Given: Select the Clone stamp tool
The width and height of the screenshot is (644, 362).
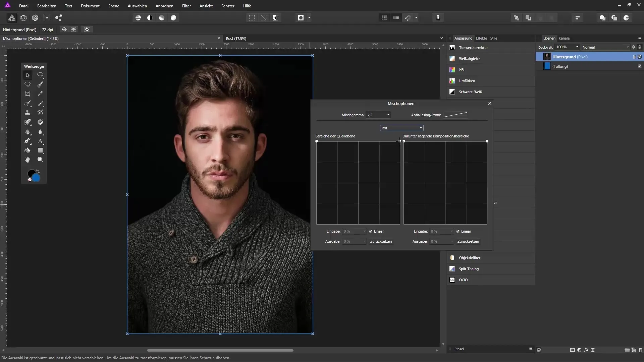Looking at the screenshot, I should 28,113.
